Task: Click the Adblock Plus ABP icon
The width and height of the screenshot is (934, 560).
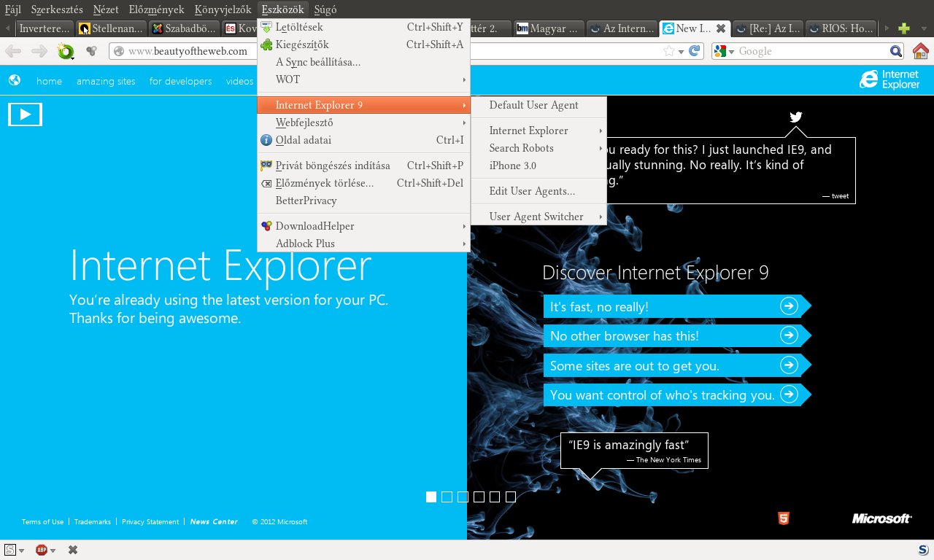Action: 42,550
